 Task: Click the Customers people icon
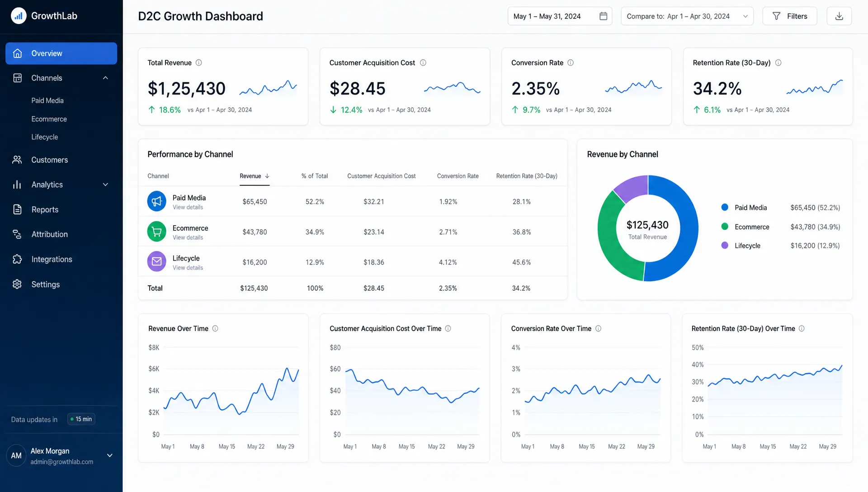coord(17,160)
